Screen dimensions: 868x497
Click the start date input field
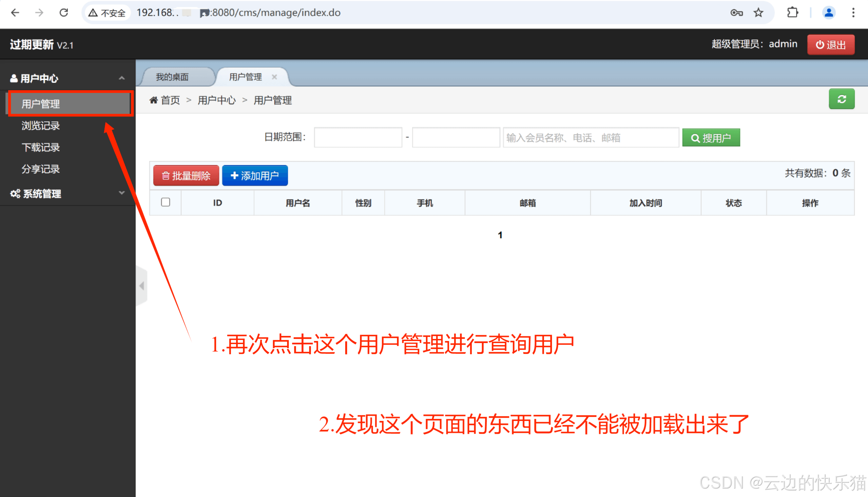(358, 138)
